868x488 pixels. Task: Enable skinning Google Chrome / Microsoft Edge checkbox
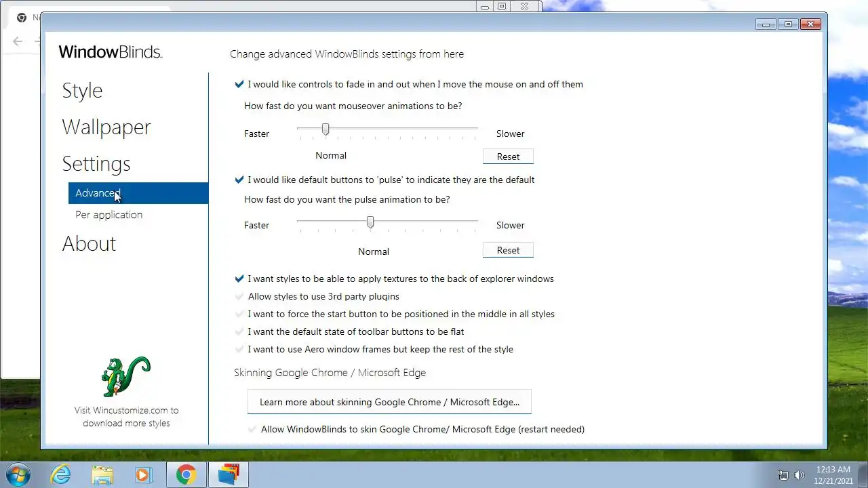(x=252, y=429)
